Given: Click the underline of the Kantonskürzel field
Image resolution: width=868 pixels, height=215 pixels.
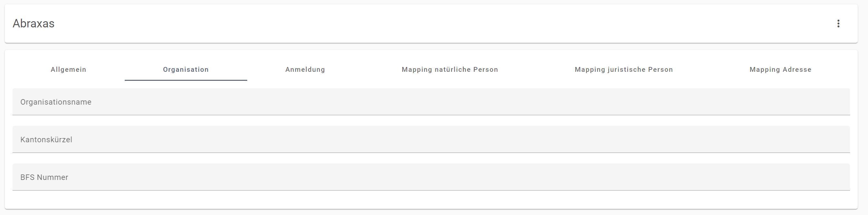Looking at the screenshot, I should tap(431, 153).
